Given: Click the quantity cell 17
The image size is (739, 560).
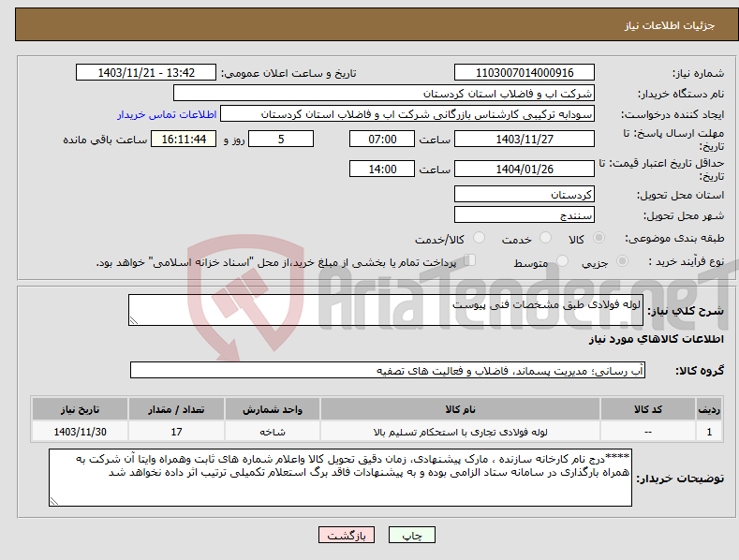Looking at the screenshot, I should pos(176,432).
